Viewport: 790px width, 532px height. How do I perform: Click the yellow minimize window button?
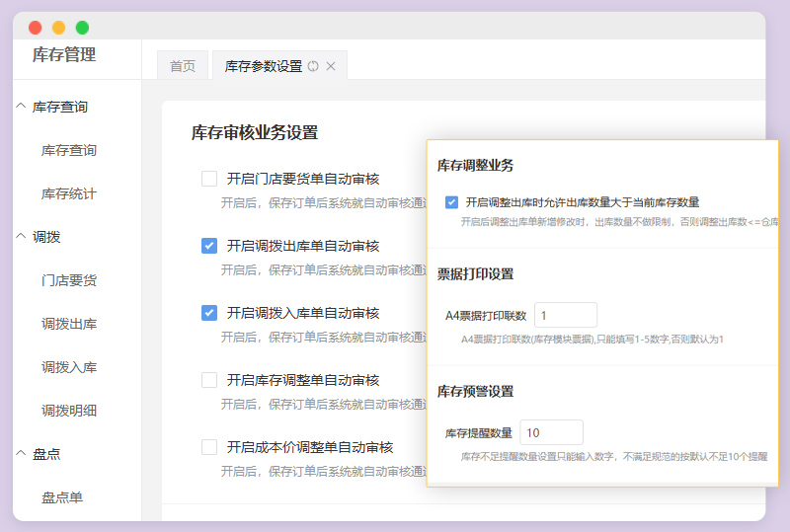tap(59, 28)
